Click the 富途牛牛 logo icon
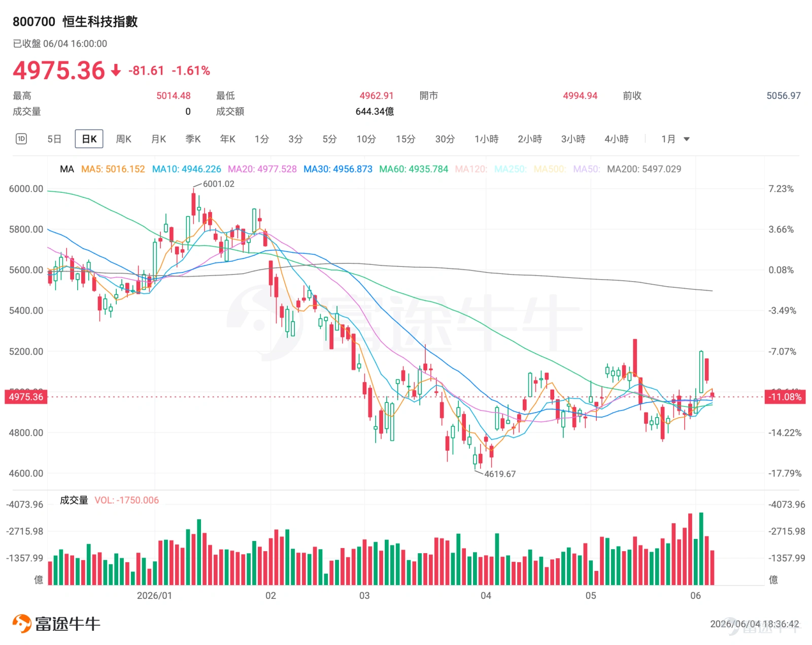The width and height of the screenshot is (812, 645). tap(22, 624)
